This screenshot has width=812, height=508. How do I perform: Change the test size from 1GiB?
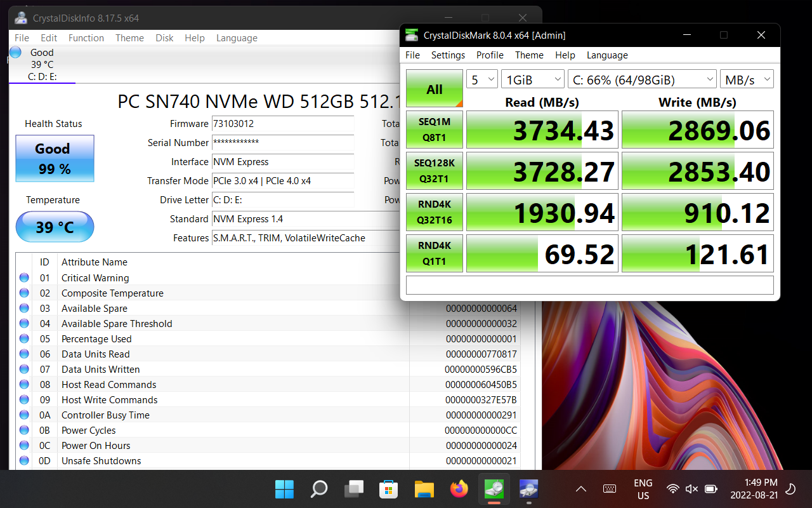pos(533,78)
